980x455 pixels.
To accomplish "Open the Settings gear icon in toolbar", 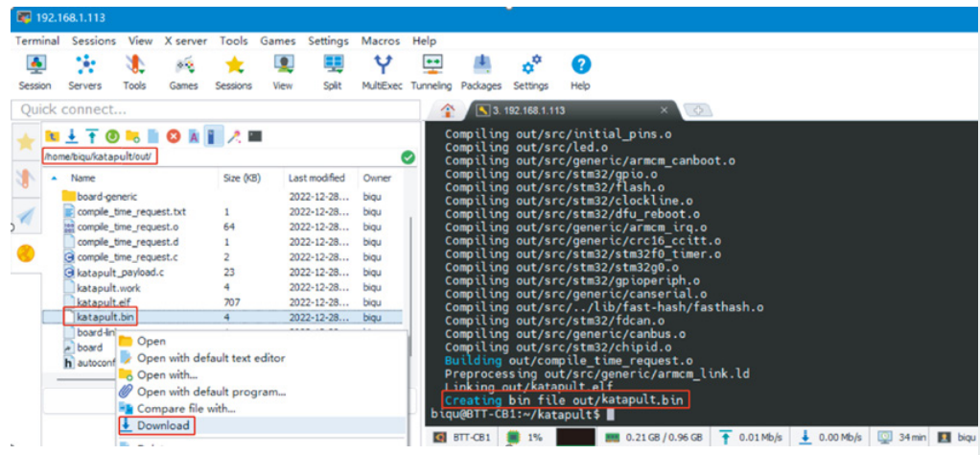I will pos(530,71).
